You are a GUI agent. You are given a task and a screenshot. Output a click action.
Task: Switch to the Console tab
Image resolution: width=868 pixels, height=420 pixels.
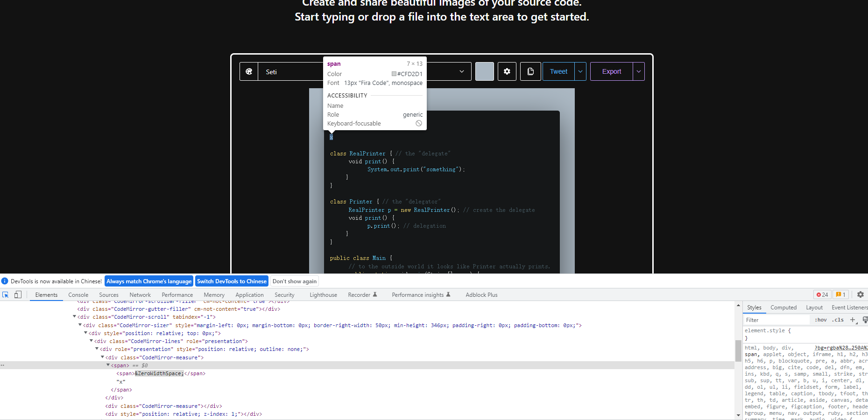tap(78, 294)
